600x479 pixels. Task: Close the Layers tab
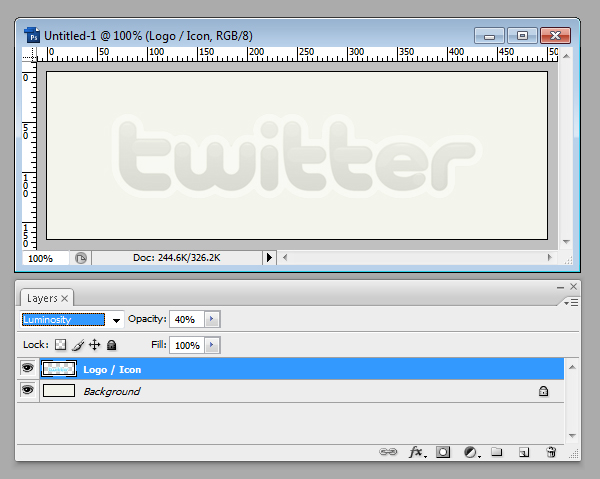click(65, 298)
